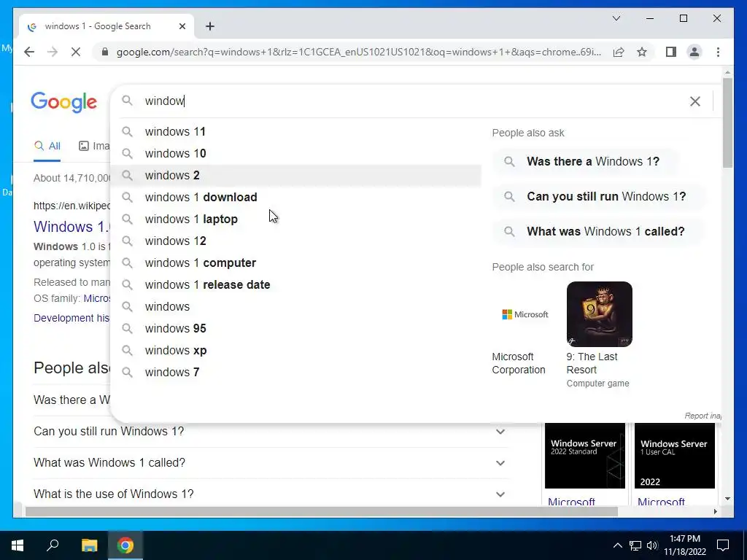747x560 pixels.
Task: Expand 'Can you still run Windows 1?' question
Action: pos(271,432)
